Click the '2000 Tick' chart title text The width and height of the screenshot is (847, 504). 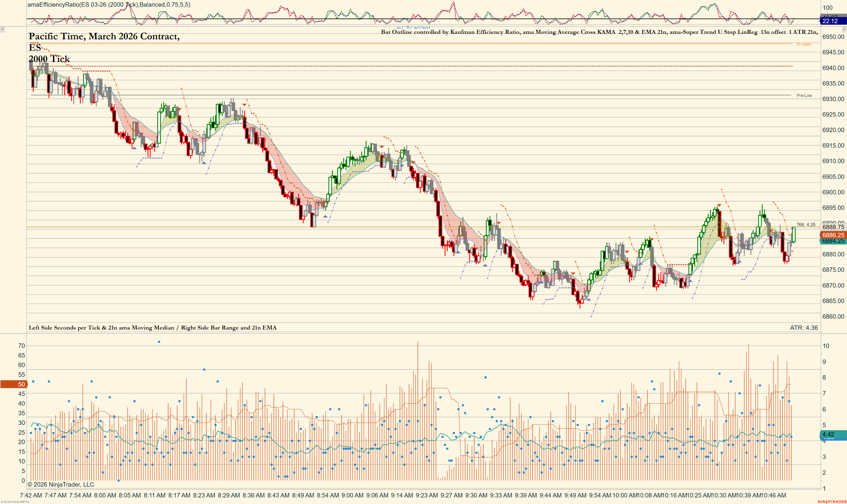pyautogui.click(x=49, y=59)
